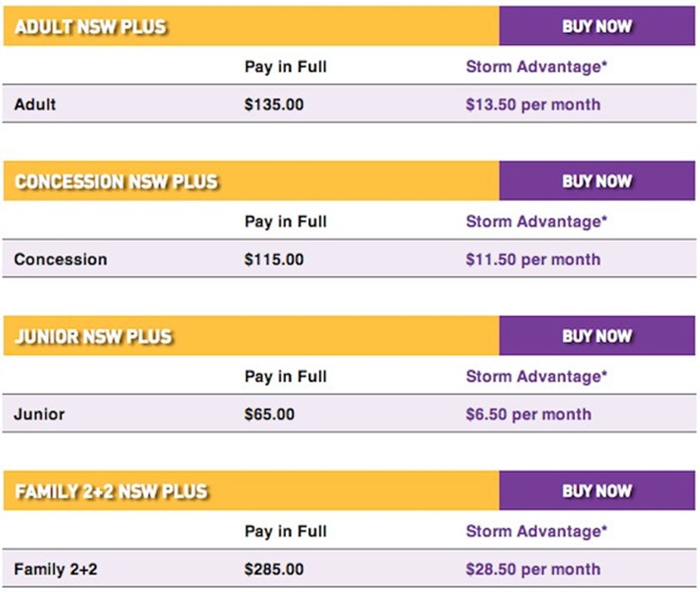
Task: Select the FAMILY 2+2 NSW PLUS header title
Action: (111, 492)
